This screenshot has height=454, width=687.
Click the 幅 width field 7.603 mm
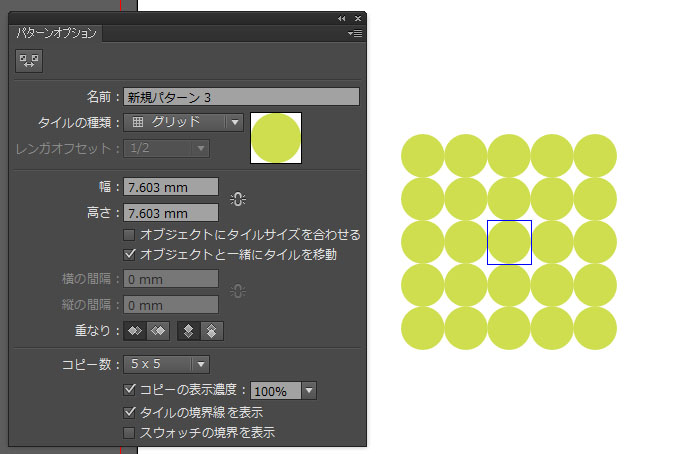point(171,187)
